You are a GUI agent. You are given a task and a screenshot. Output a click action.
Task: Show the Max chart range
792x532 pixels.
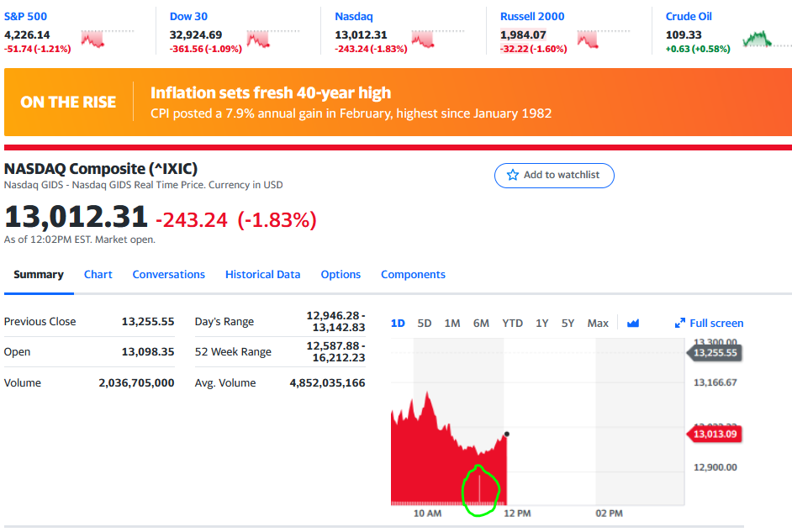click(598, 323)
